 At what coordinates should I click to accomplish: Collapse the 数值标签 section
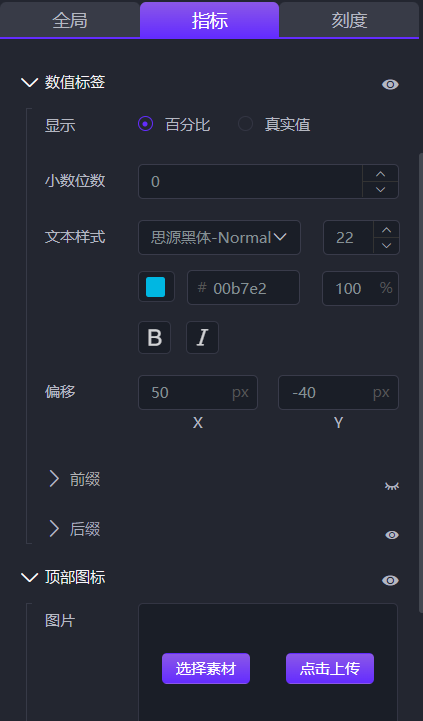click(x=29, y=83)
